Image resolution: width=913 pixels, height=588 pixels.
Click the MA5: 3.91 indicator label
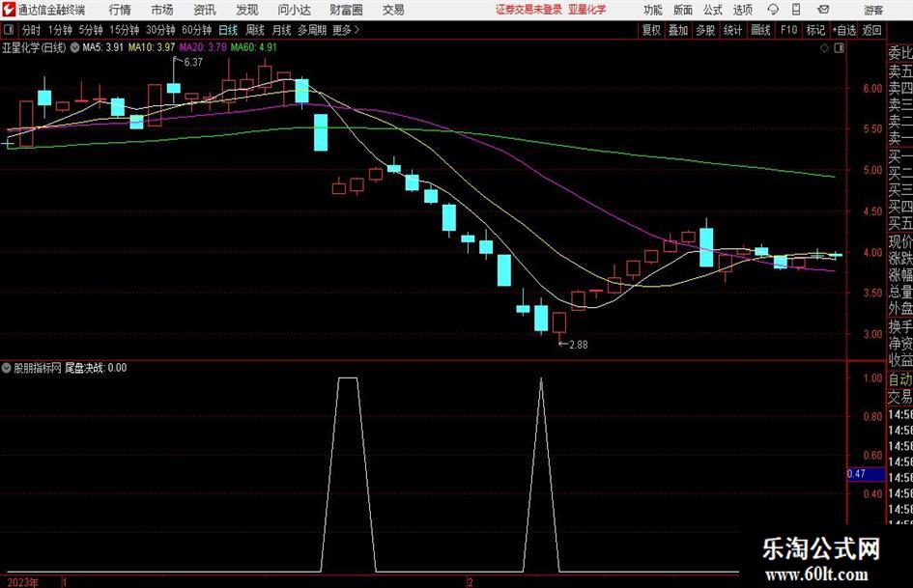pyautogui.click(x=102, y=47)
